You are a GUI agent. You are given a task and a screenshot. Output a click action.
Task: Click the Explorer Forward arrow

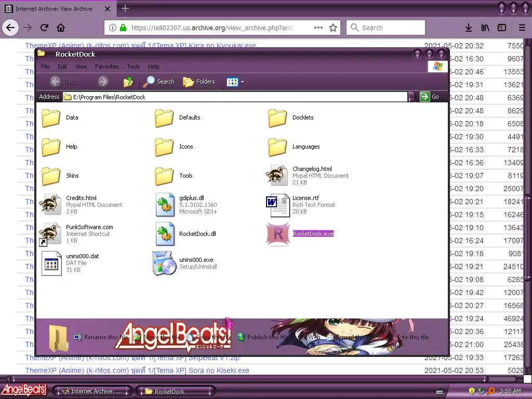pos(103,82)
